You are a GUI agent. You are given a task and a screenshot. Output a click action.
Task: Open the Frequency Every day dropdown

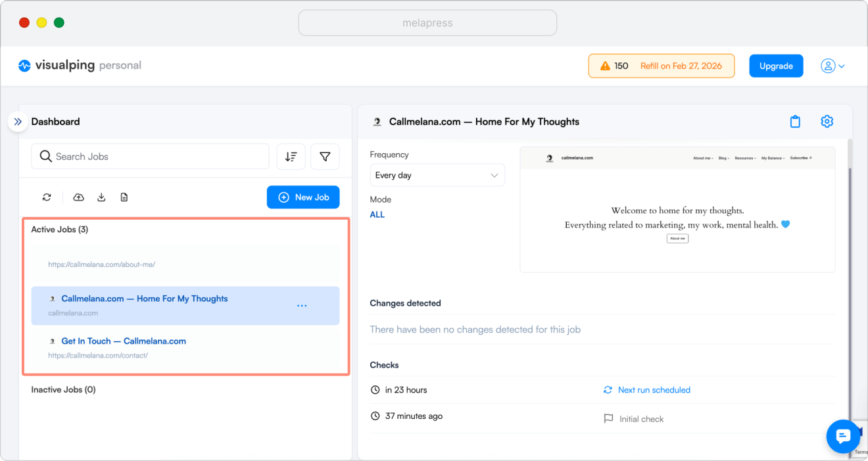pos(437,176)
